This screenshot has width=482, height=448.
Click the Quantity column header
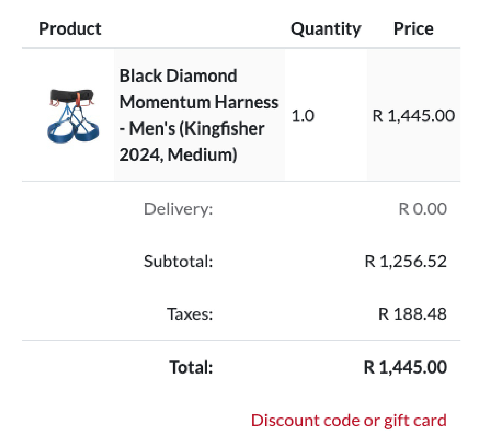[326, 29]
